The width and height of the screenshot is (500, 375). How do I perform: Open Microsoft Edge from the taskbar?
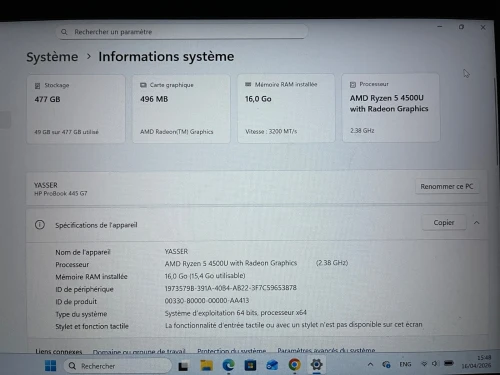228,366
